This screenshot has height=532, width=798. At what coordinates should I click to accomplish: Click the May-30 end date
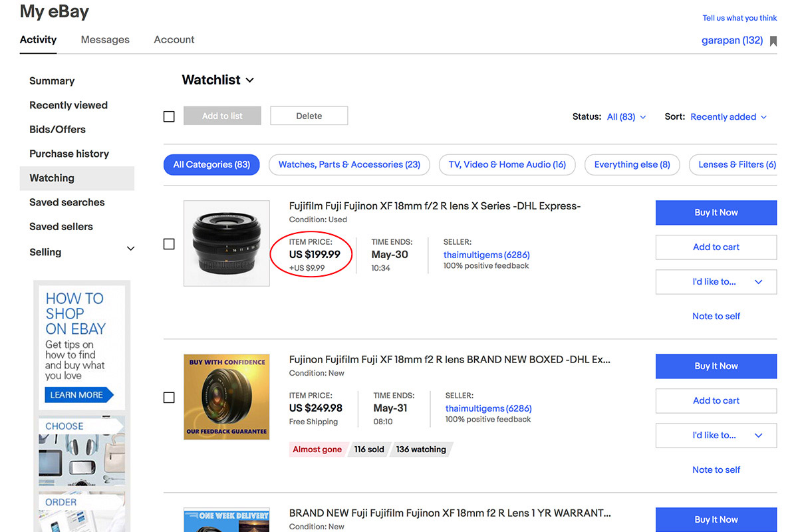pyautogui.click(x=390, y=255)
